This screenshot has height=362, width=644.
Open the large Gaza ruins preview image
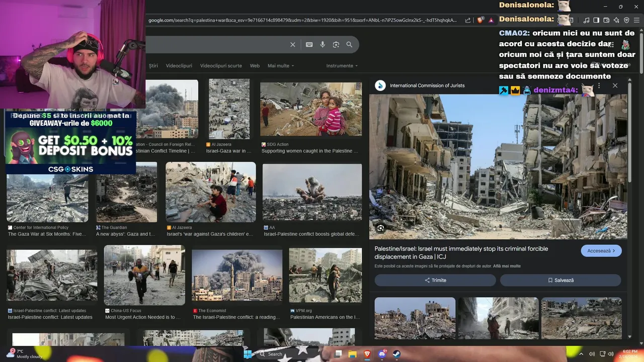pos(498,166)
